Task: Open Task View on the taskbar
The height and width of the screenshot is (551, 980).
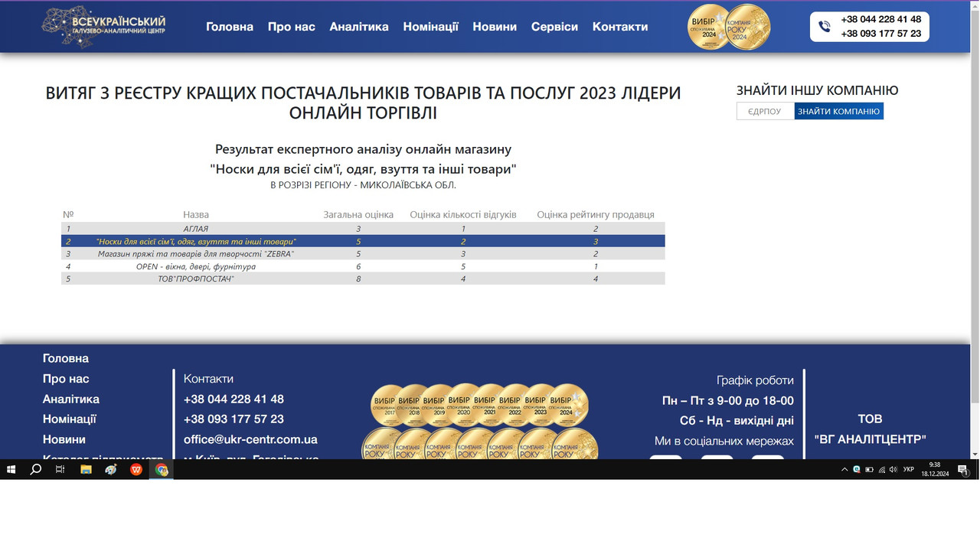Action: (x=60, y=469)
